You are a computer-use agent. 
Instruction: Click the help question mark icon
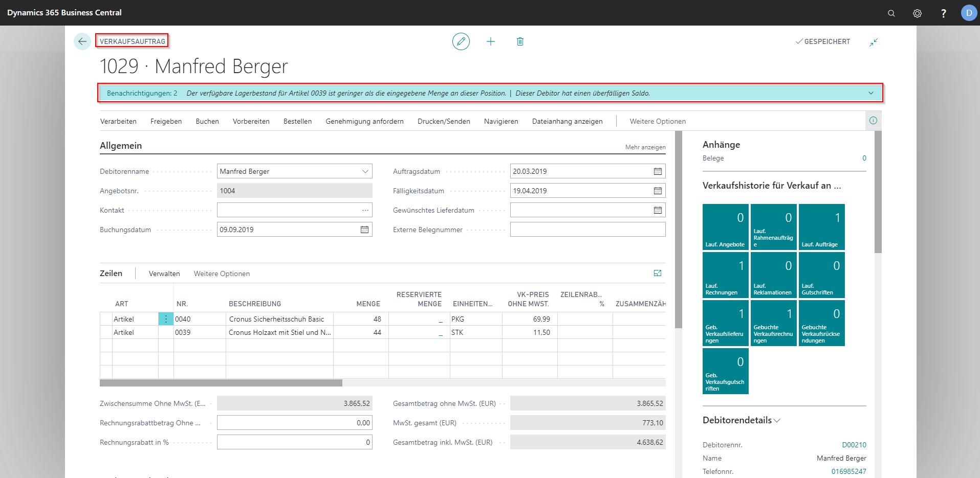point(943,13)
